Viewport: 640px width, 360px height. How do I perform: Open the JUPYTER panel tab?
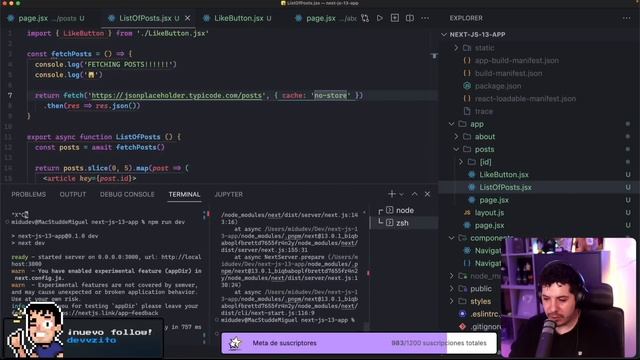[228, 194]
